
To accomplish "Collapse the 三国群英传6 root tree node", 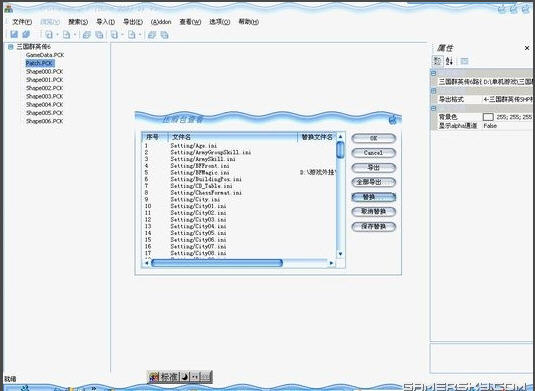I will pos(11,47).
